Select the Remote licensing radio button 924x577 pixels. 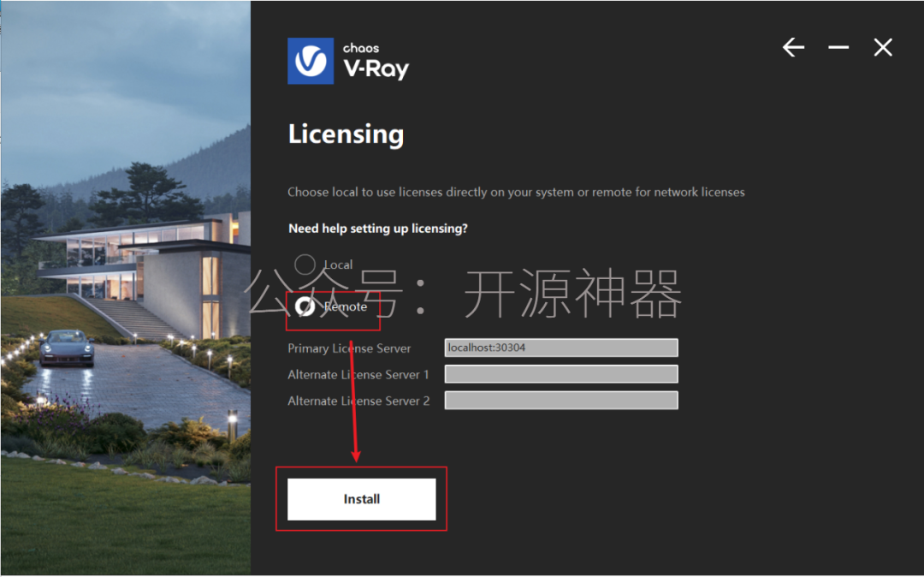point(305,306)
